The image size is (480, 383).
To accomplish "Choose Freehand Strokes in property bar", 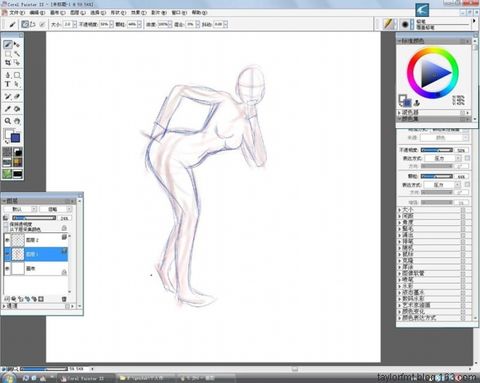I will click(x=25, y=24).
